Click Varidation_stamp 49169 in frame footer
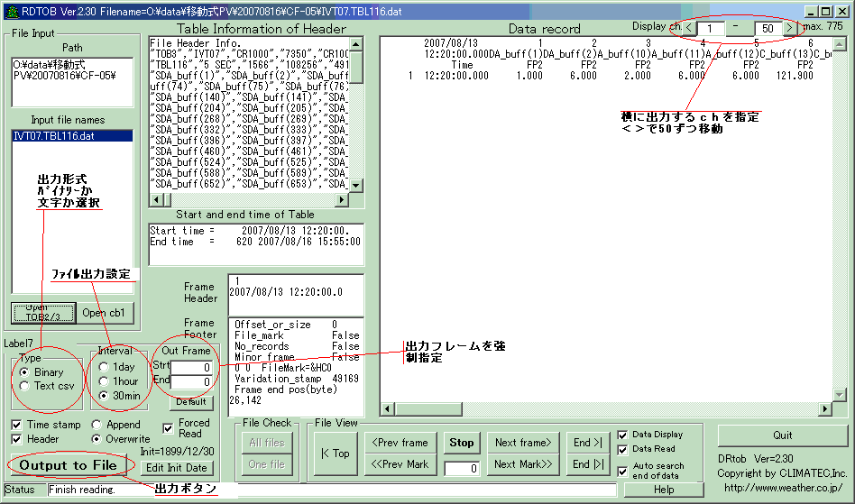Viewport: 855px width, 504px height. click(297, 378)
